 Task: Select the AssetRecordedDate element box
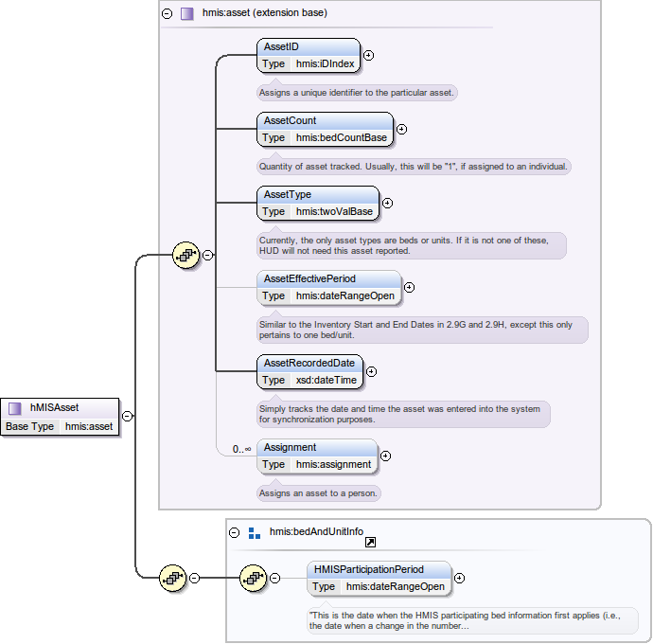pyautogui.click(x=309, y=363)
